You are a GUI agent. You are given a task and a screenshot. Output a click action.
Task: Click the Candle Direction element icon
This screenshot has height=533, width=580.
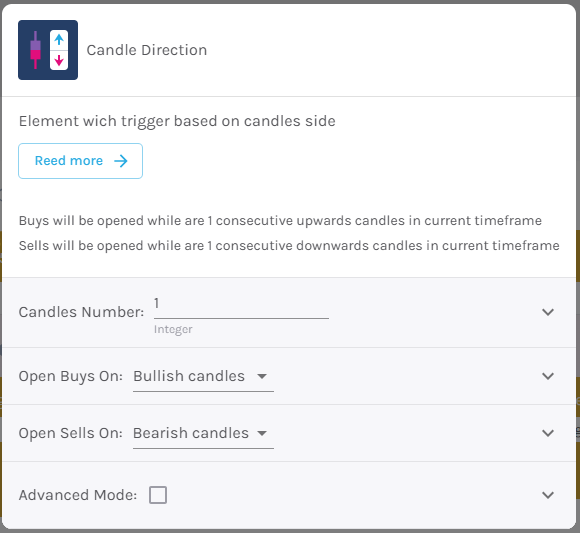[x=48, y=50]
